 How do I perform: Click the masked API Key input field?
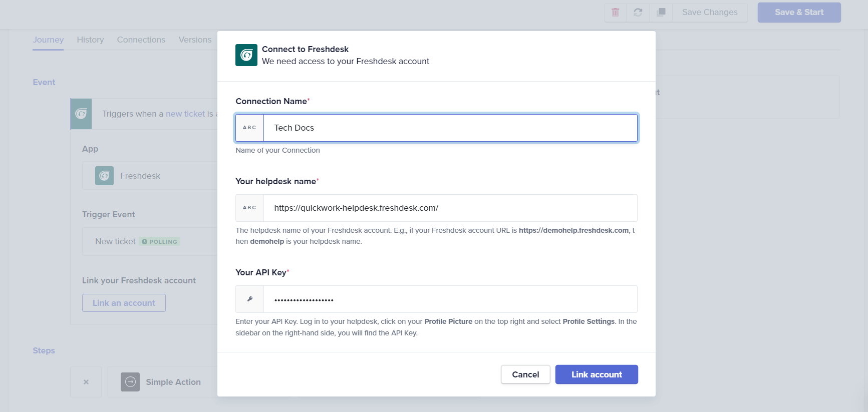[450, 299]
